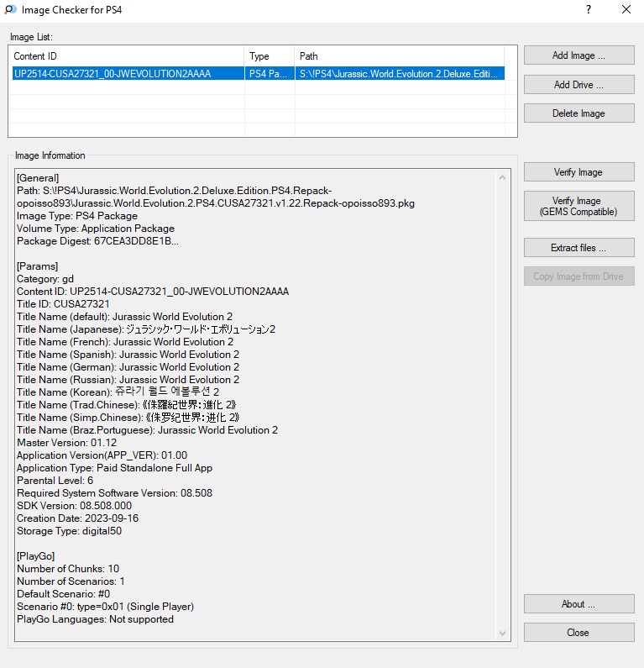Click the Category: gd line
The width and height of the screenshot is (644, 668).
coord(45,279)
